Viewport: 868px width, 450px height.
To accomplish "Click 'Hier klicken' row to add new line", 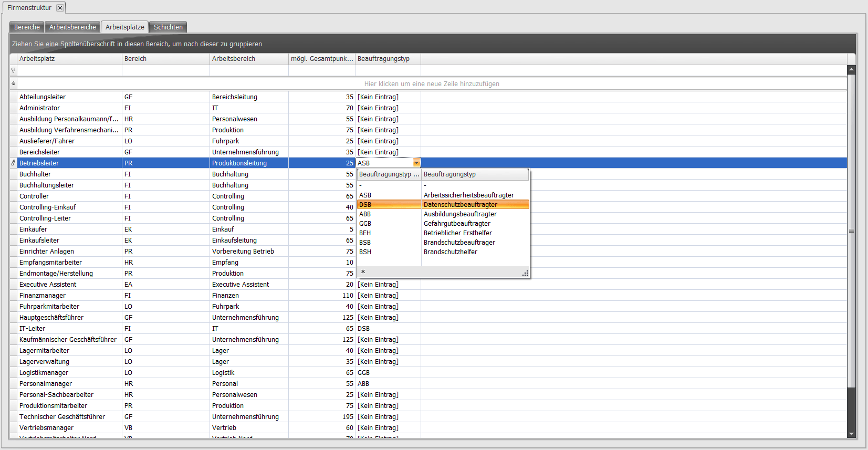I will 432,84.
